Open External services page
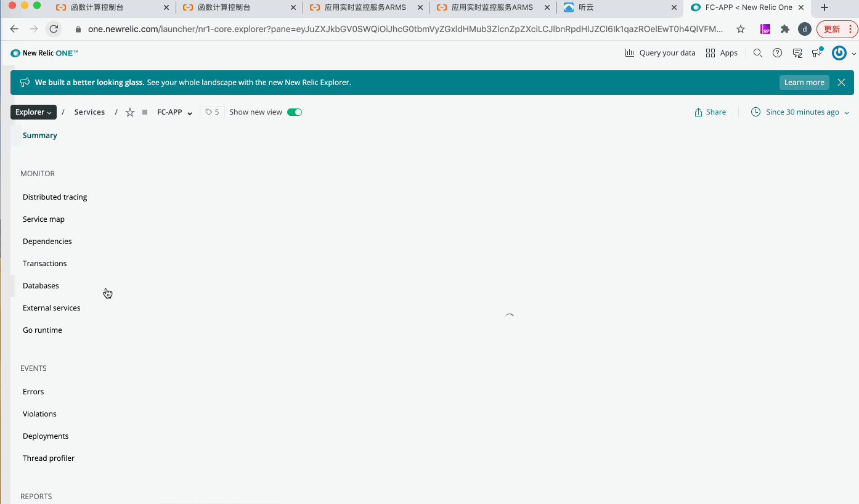Viewport: 859px width, 504px height. click(x=52, y=308)
